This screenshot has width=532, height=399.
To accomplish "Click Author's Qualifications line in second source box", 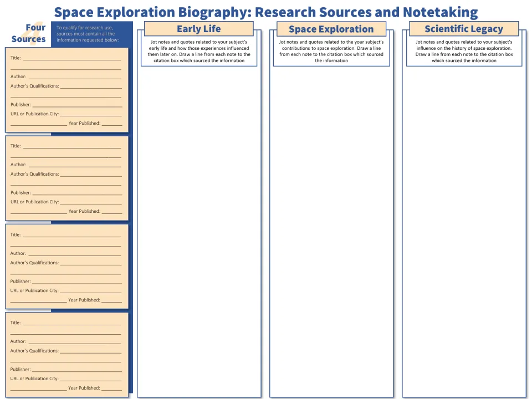I will [x=91, y=173].
